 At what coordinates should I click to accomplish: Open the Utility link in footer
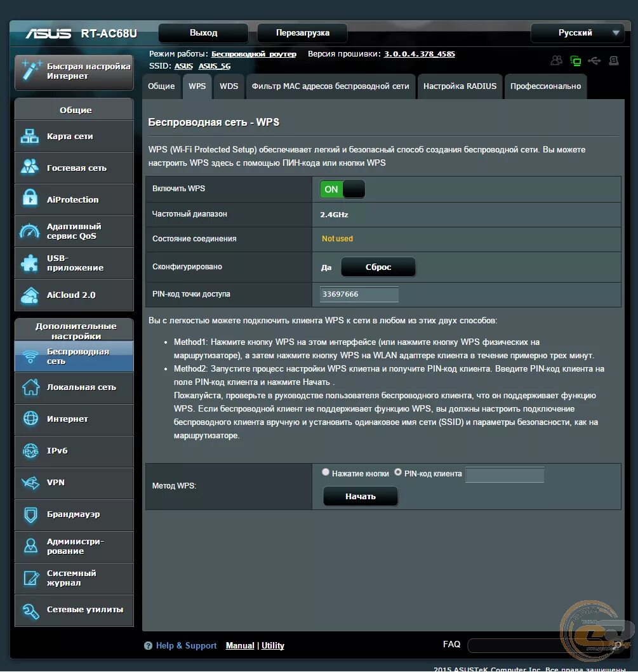click(273, 645)
